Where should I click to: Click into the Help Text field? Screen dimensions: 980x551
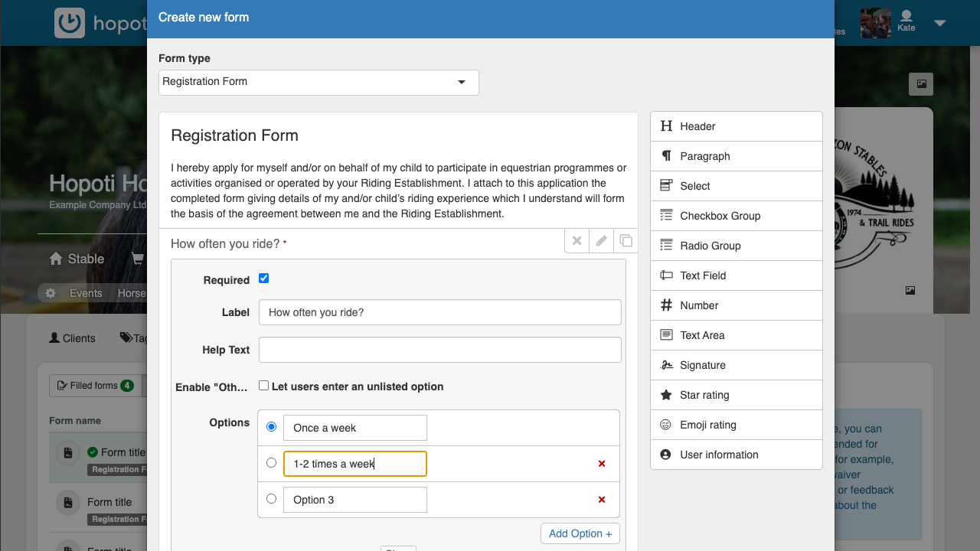[x=439, y=350]
